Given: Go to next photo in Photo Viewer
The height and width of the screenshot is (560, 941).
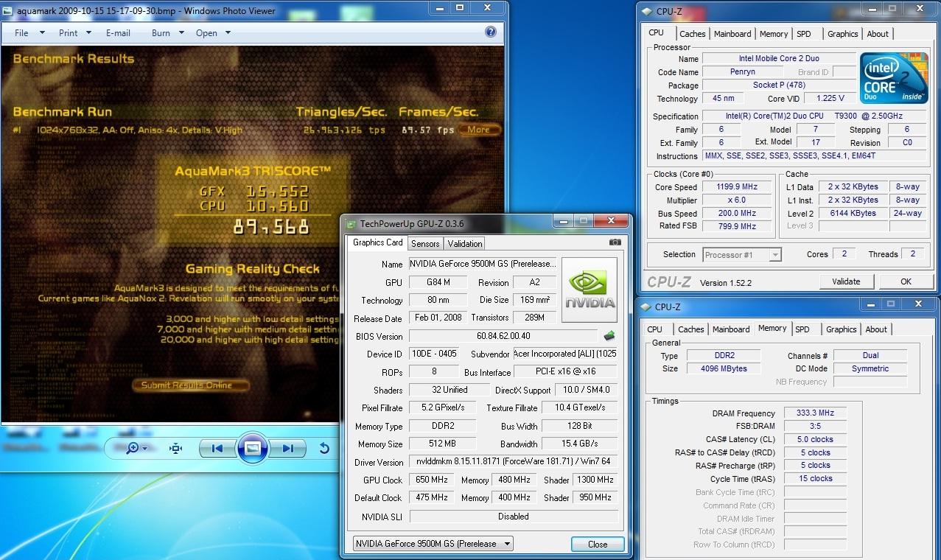Looking at the screenshot, I should (287, 448).
